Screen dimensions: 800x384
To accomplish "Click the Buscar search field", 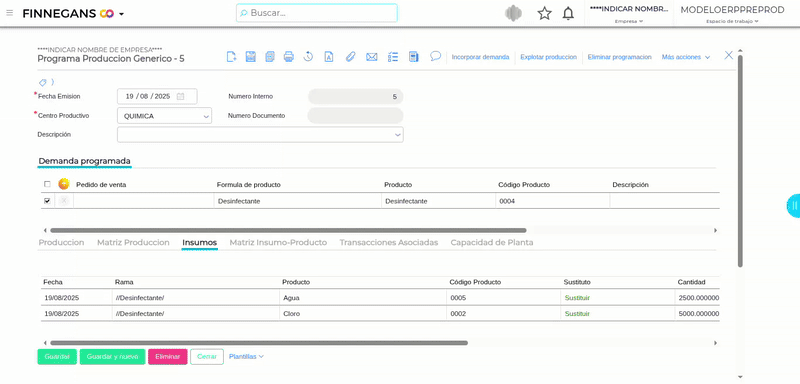I will click(317, 13).
